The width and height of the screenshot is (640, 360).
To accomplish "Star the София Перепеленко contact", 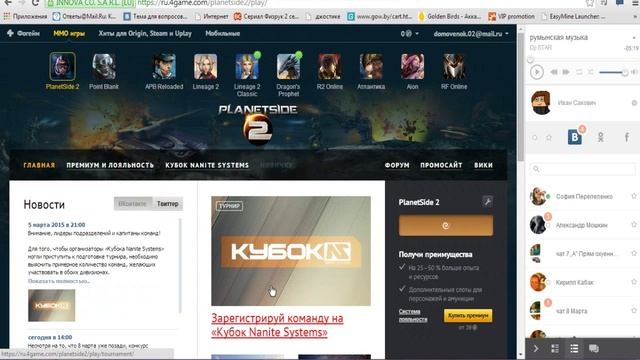I will click(634, 196).
